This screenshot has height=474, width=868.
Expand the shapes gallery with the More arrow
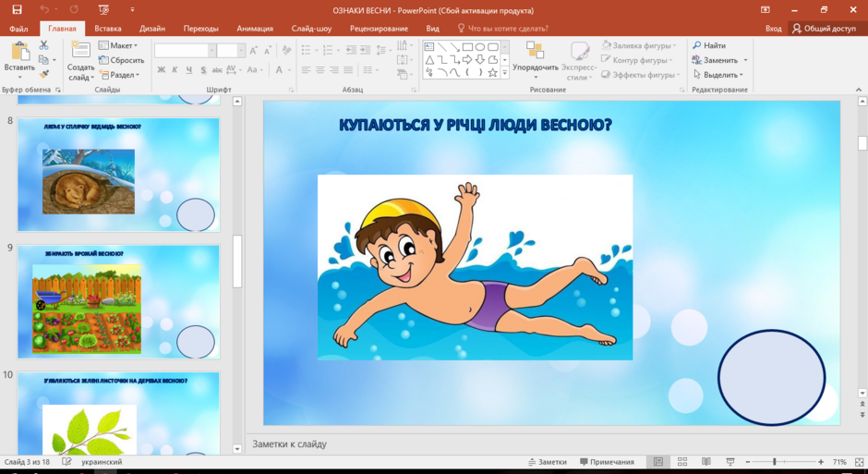505,73
